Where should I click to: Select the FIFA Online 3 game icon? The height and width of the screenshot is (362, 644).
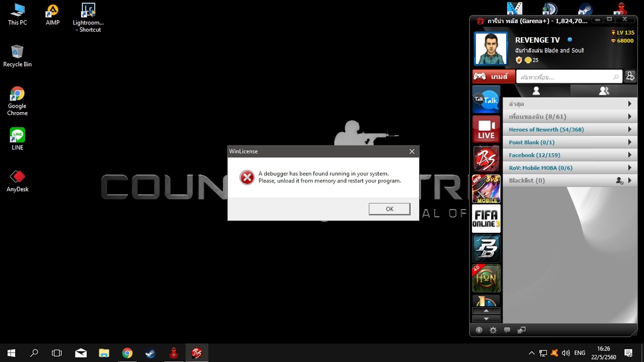click(486, 218)
